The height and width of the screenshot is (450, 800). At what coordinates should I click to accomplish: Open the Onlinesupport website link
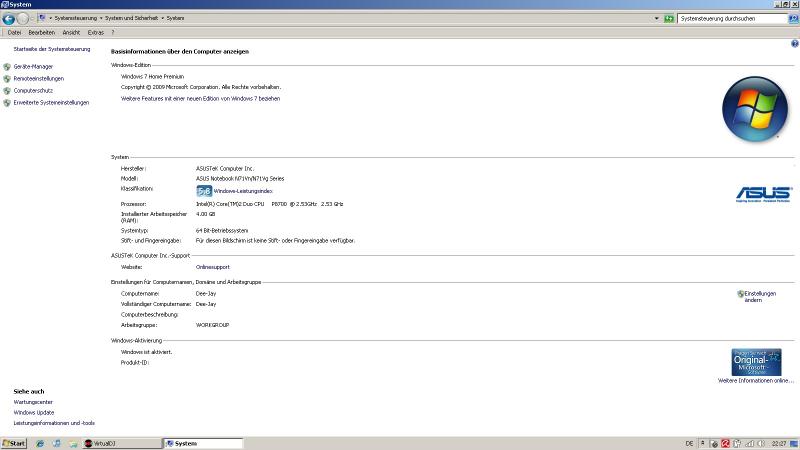point(213,267)
